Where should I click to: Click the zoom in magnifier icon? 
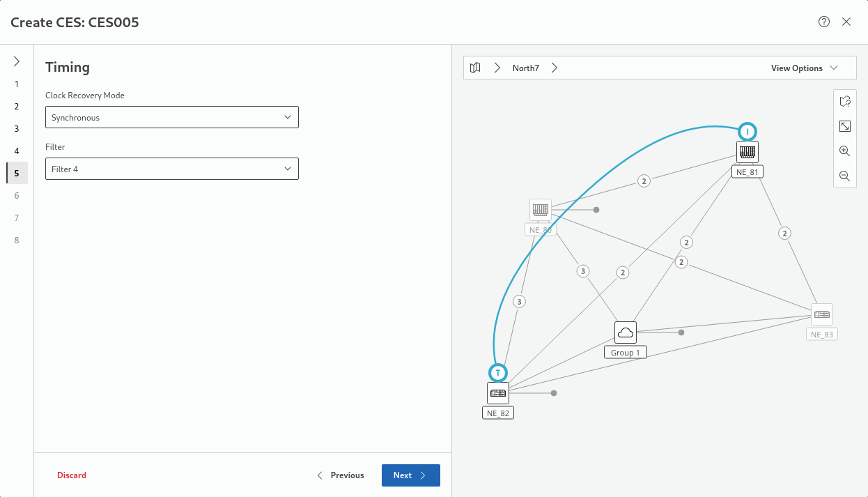click(x=844, y=151)
